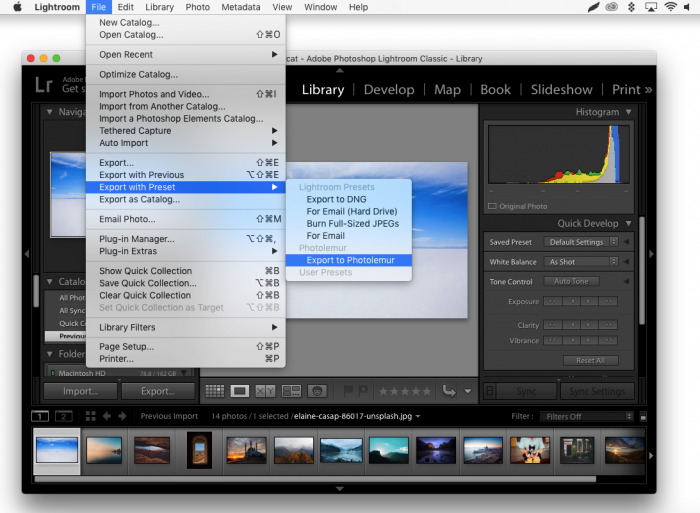This screenshot has height=513, width=700.
Task: Choose Export to Photolemur preset
Action: coord(349,260)
